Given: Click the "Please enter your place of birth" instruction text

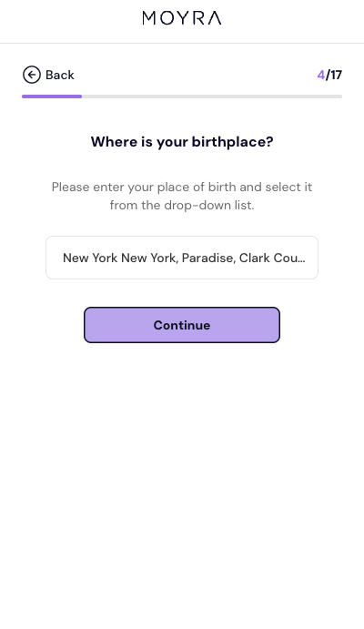Looking at the screenshot, I should [x=182, y=187].
